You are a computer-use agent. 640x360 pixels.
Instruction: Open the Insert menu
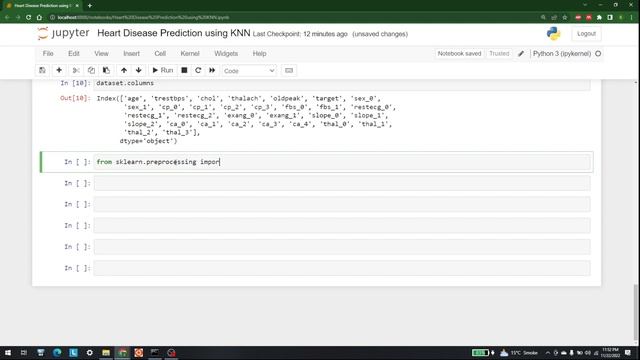coord(131,53)
